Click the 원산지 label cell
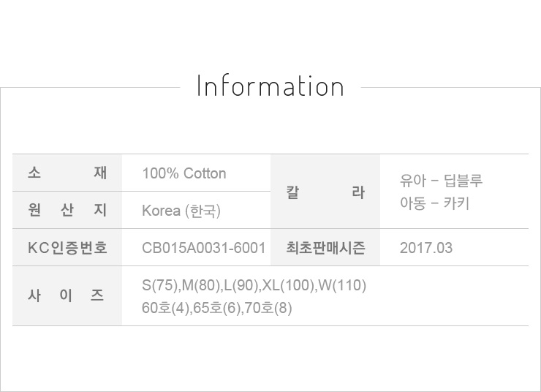The width and height of the screenshot is (541, 392). [x=67, y=211]
